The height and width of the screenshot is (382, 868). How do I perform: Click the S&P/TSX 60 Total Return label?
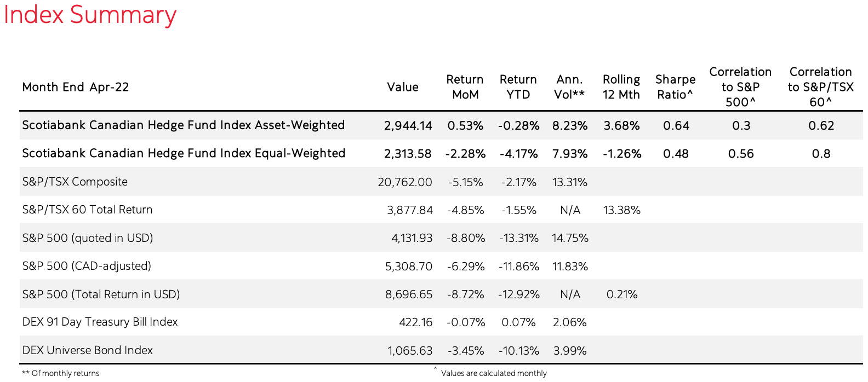tap(88, 210)
